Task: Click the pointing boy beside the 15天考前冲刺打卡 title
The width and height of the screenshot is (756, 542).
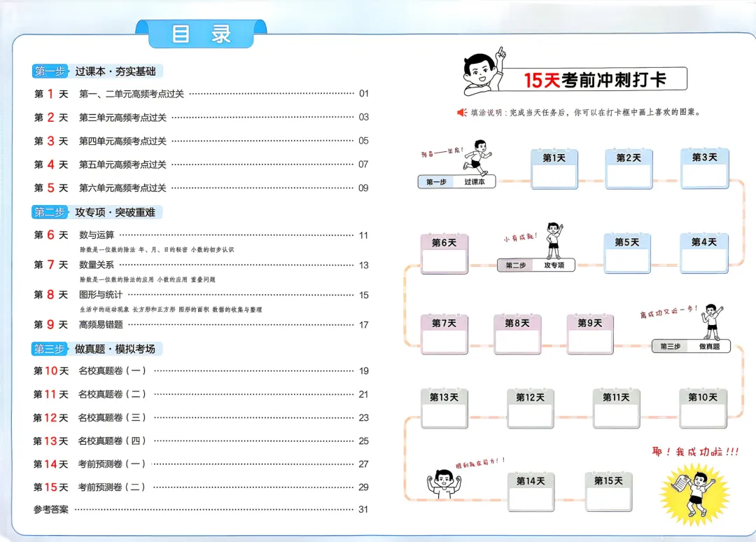Action: tap(484, 71)
